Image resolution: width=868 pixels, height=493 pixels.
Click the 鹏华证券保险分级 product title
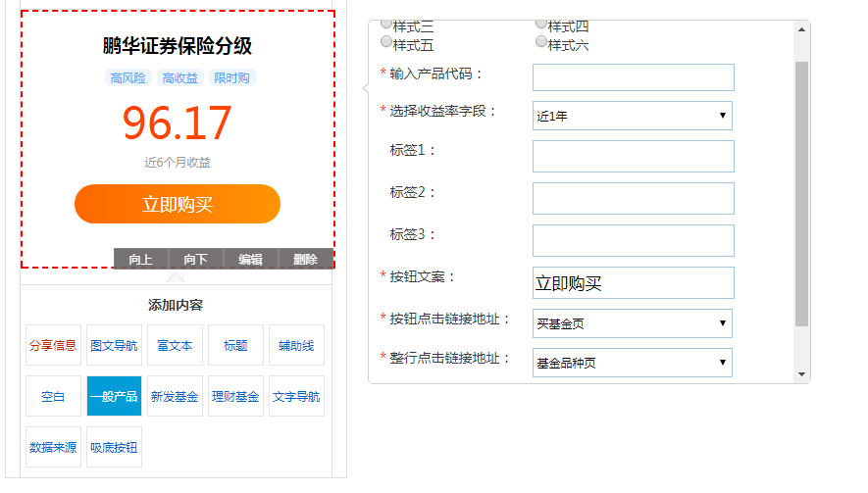tap(178, 46)
